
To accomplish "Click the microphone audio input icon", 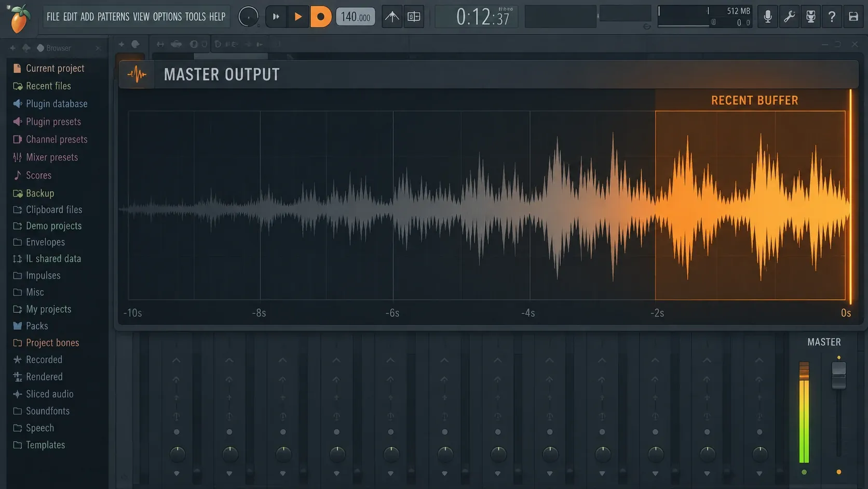I will 767,17.
